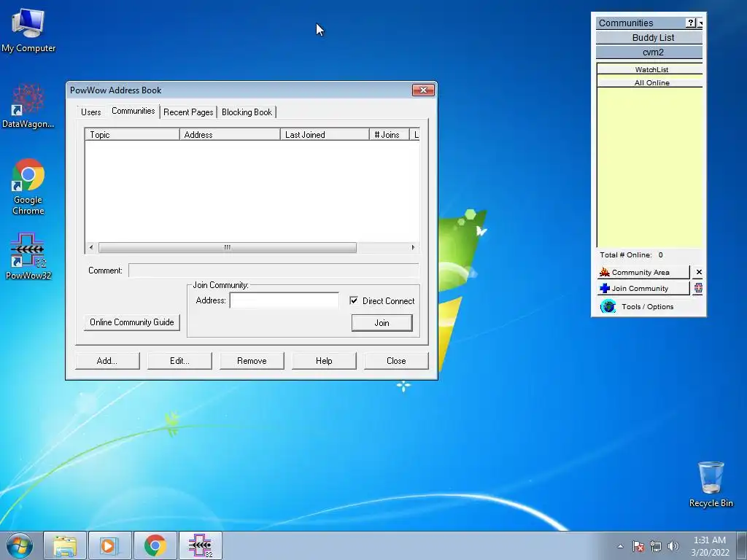
Task: Select the Google Chrome desktop shortcut
Action: [x=28, y=186]
